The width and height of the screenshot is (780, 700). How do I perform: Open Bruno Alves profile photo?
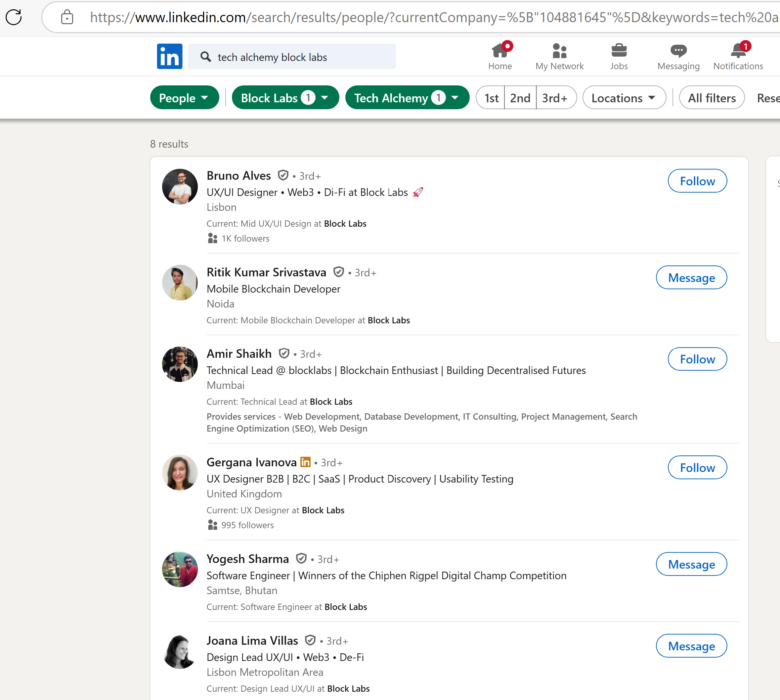coord(180,187)
